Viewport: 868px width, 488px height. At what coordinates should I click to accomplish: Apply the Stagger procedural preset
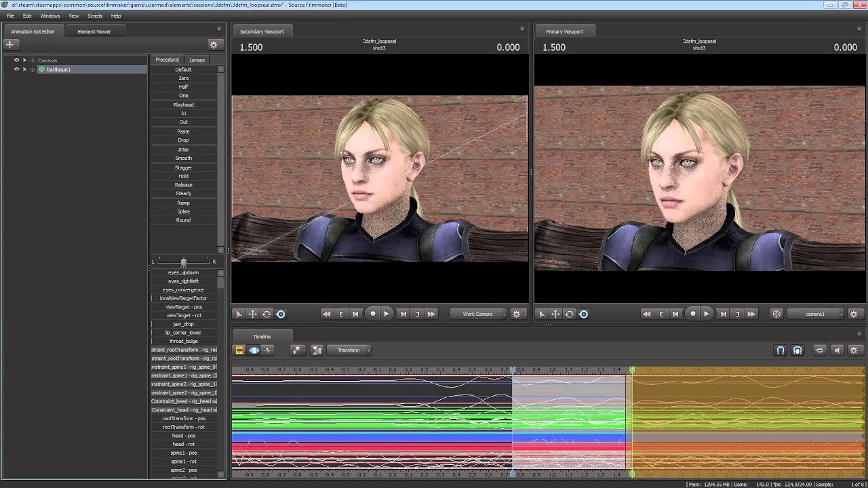pos(184,167)
